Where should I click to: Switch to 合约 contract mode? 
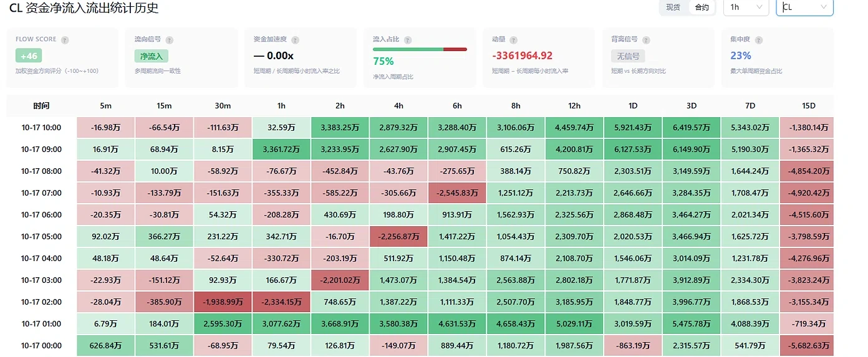click(702, 7)
